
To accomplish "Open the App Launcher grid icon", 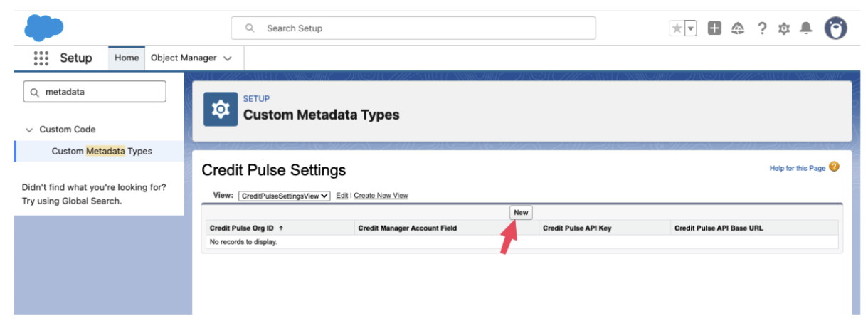I will pos(41,58).
